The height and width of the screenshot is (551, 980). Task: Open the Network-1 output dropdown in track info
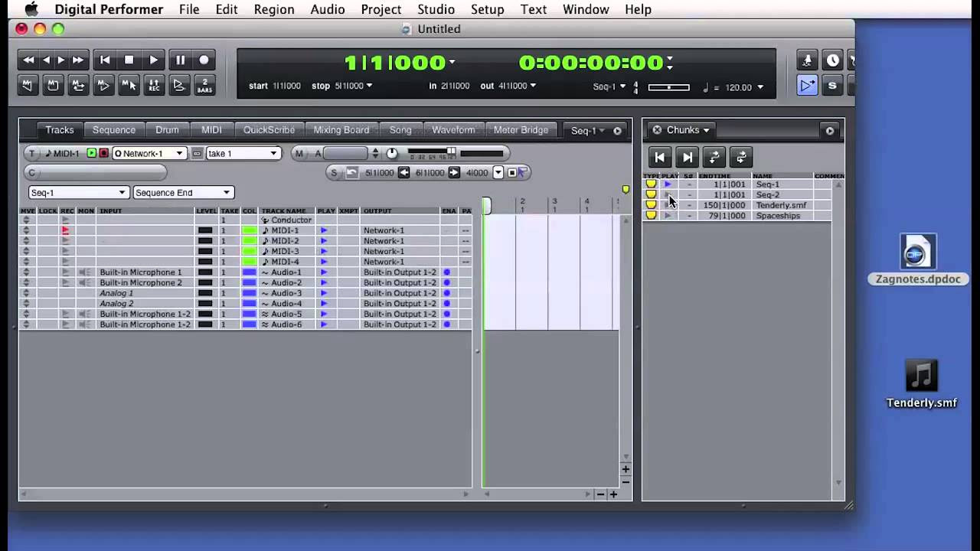pyautogui.click(x=149, y=153)
